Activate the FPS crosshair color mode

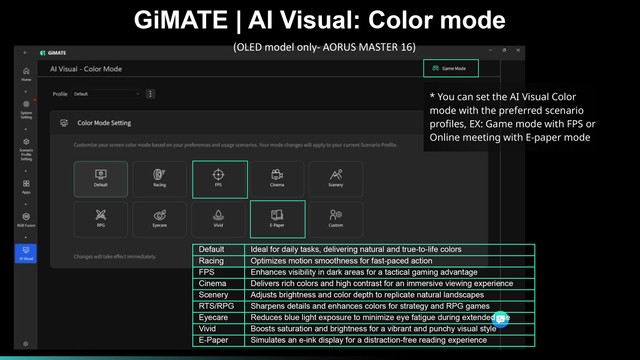click(220, 179)
